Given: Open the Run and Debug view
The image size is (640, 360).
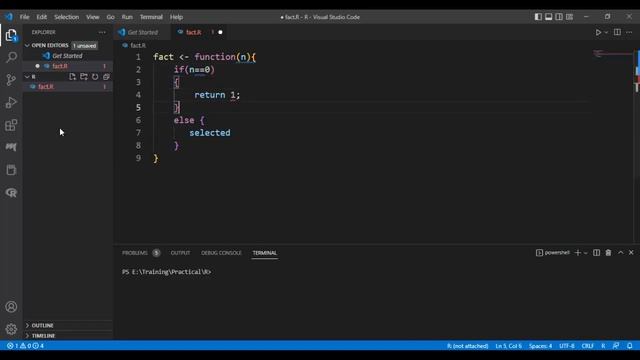Looking at the screenshot, I should point(11,102).
